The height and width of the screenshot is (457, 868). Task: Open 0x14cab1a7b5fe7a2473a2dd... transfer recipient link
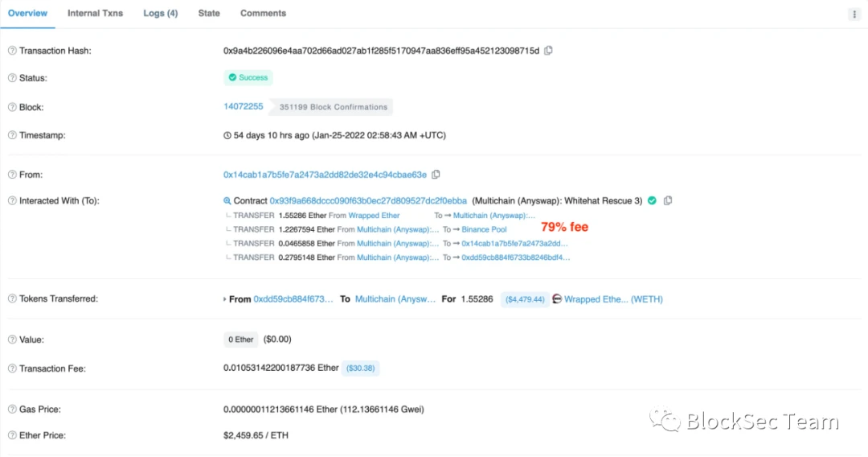pyautogui.click(x=515, y=243)
